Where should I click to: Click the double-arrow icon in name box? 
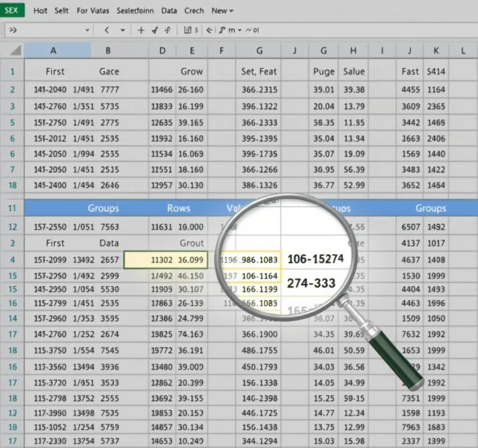click(13, 30)
